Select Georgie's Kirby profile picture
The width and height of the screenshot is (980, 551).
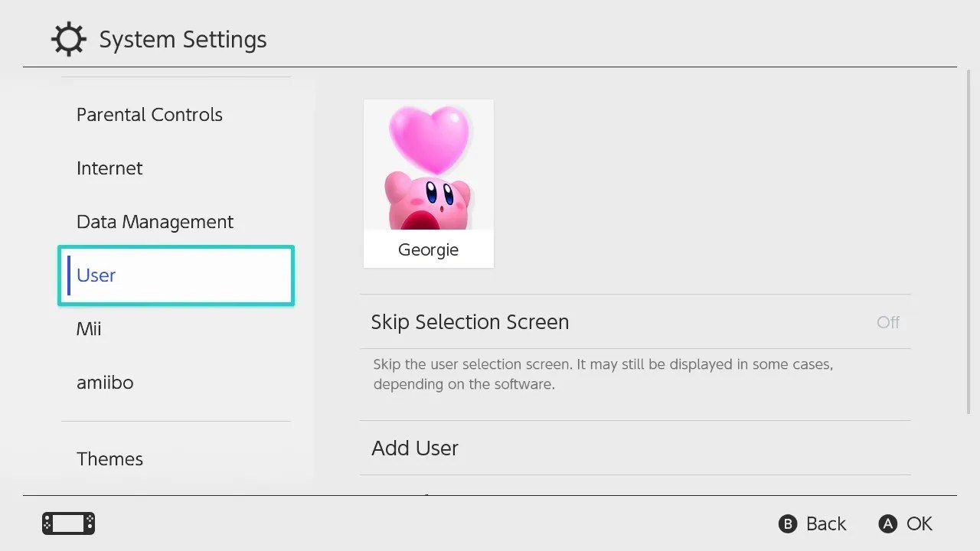428,165
